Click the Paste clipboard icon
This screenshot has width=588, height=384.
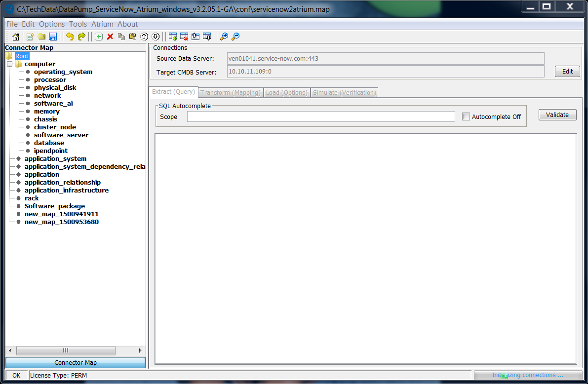pos(132,37)
